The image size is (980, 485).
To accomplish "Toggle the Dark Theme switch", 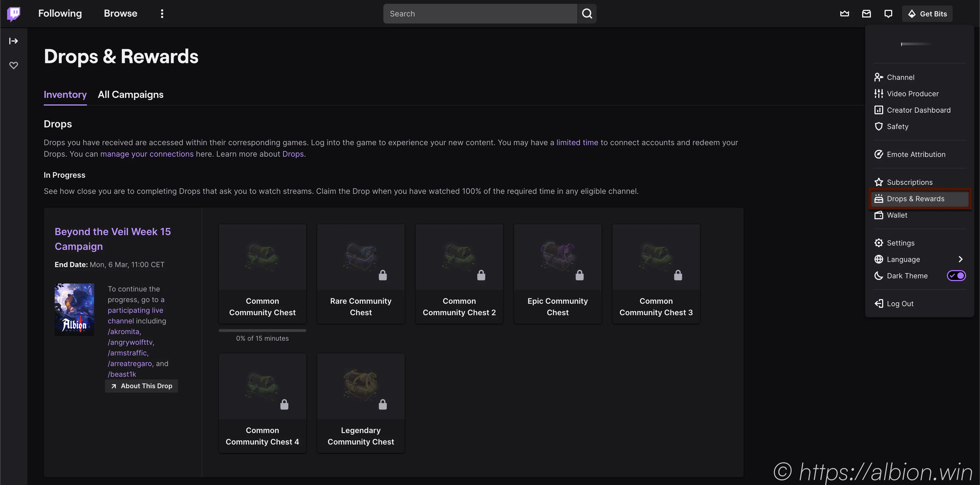I will [956, 275].
